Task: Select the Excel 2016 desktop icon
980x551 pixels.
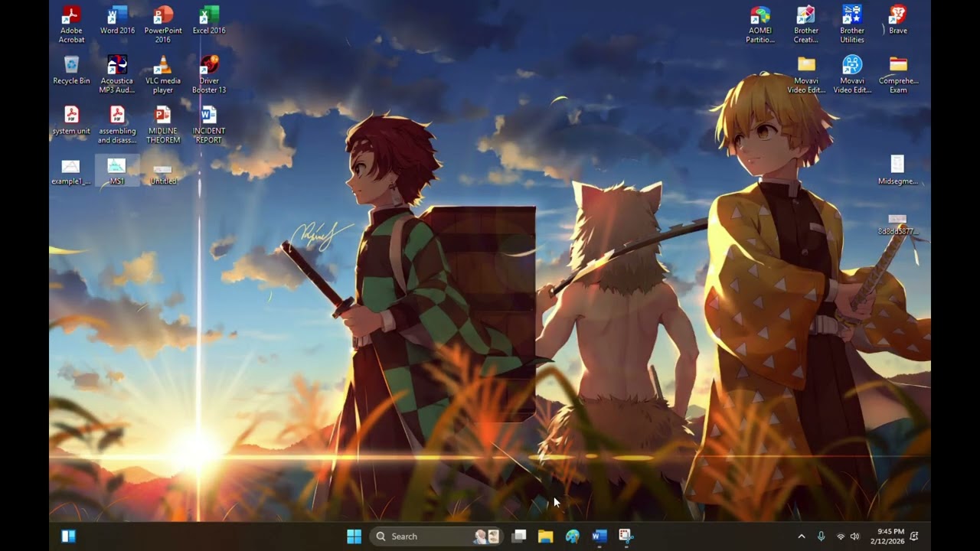Action: (x=209, y=21)
